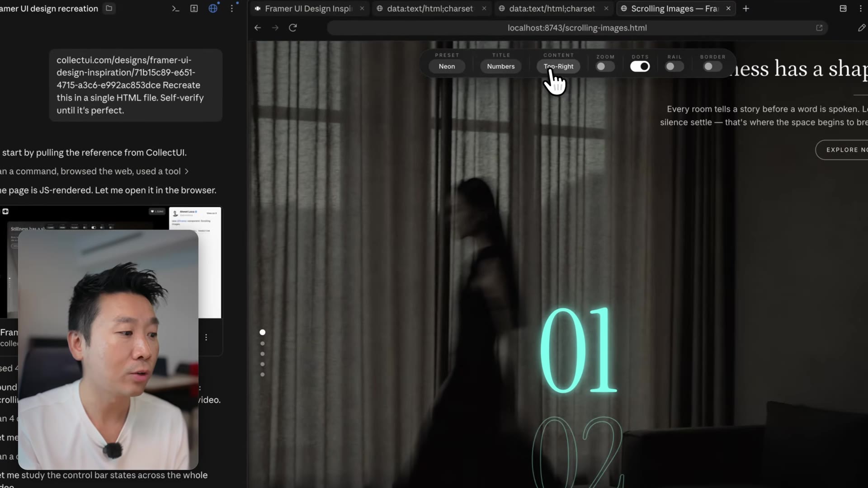Image resolution: width=868 pixels, height=488 pixels.
Task: Open the Title selector showing Numbers
Action: pos(501,66)
